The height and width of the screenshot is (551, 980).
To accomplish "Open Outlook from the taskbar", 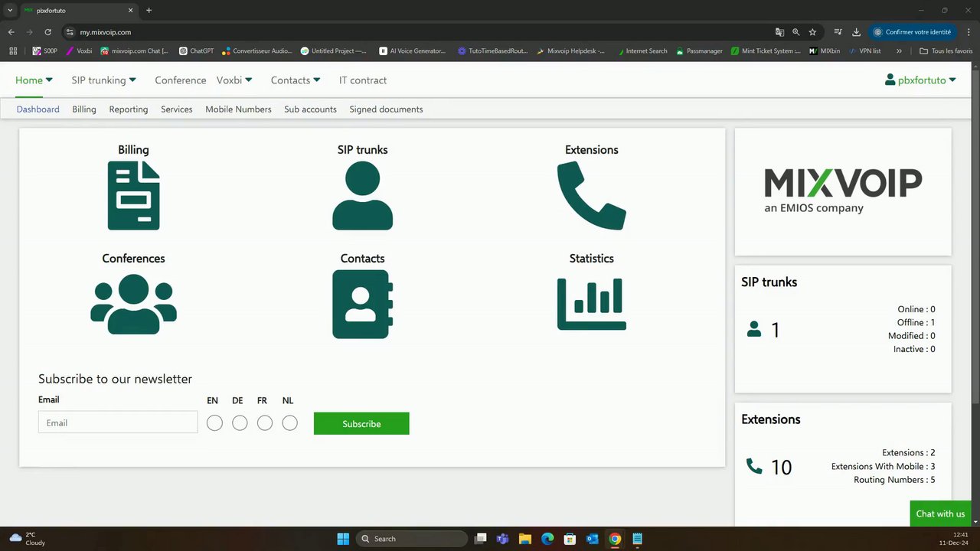I will [592, 539].
